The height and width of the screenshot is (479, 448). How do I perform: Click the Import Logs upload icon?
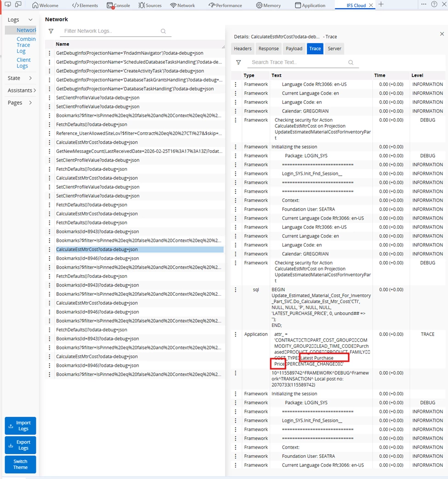(11, 426)
